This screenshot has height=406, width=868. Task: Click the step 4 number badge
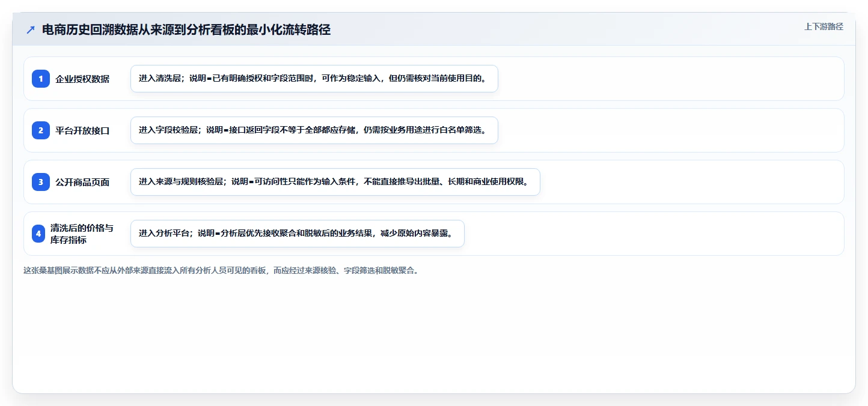pos(38,234)
